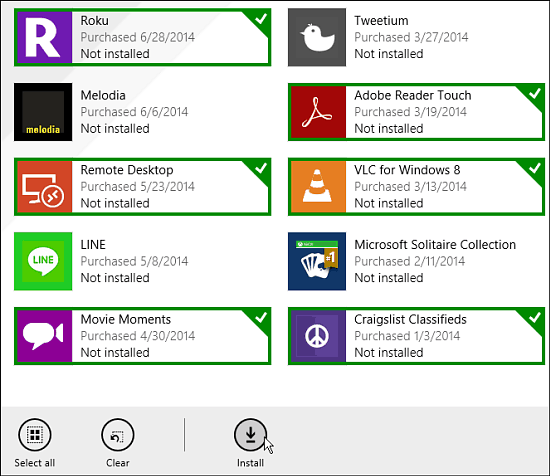
Task: Click 'Not installed' under Microsoft Solitaire Collection
Action: (389, 278)
